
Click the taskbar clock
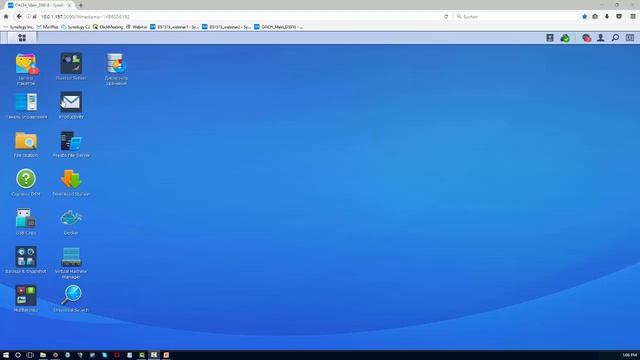click(629, 355)
